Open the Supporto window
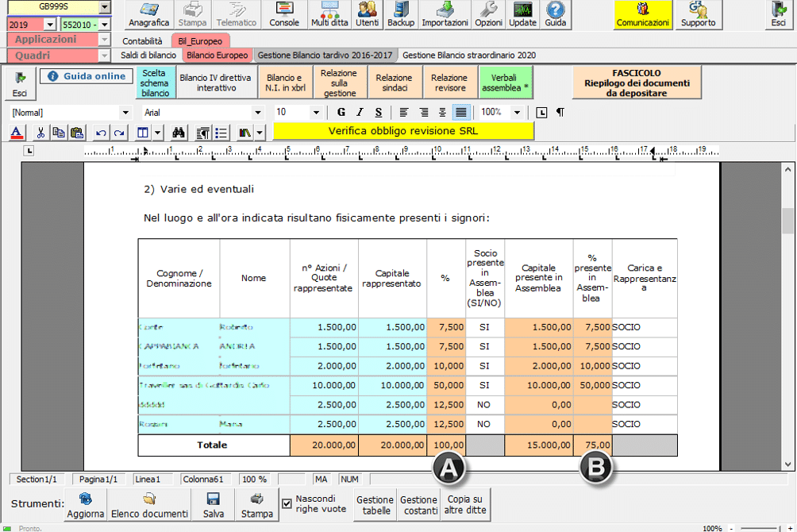Image resolution: width=797 pixels, height=532 pixels. coord(698,15)
